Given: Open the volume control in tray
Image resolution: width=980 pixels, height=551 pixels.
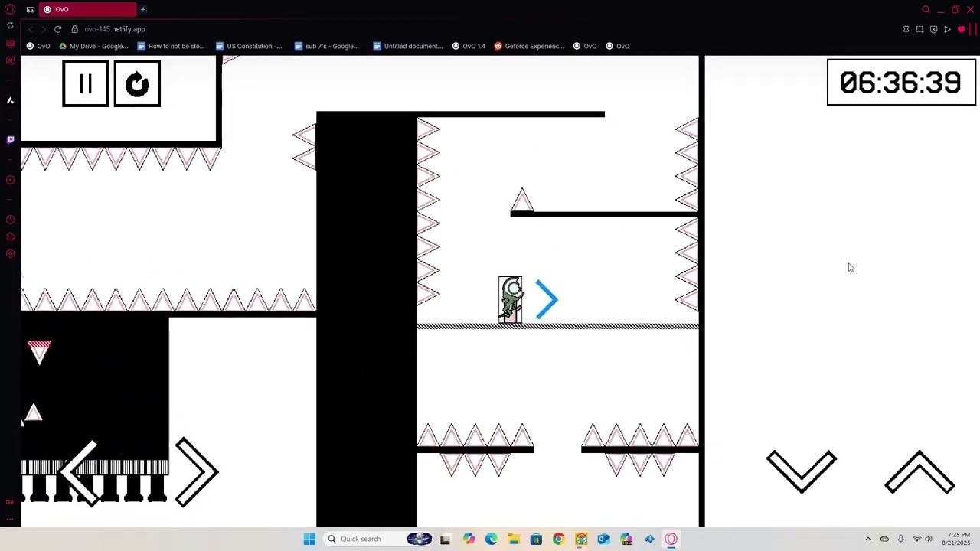Looking at the screenshot, I should (x=929, y=539).
